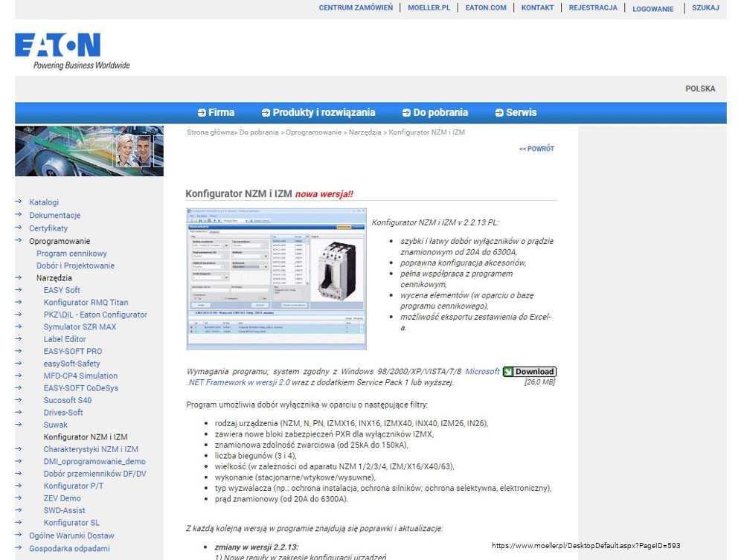The width and height of the screenshot is (744, 560).
Task: Click Narzędzia in the breadcrumb
Action: [365, 132]
